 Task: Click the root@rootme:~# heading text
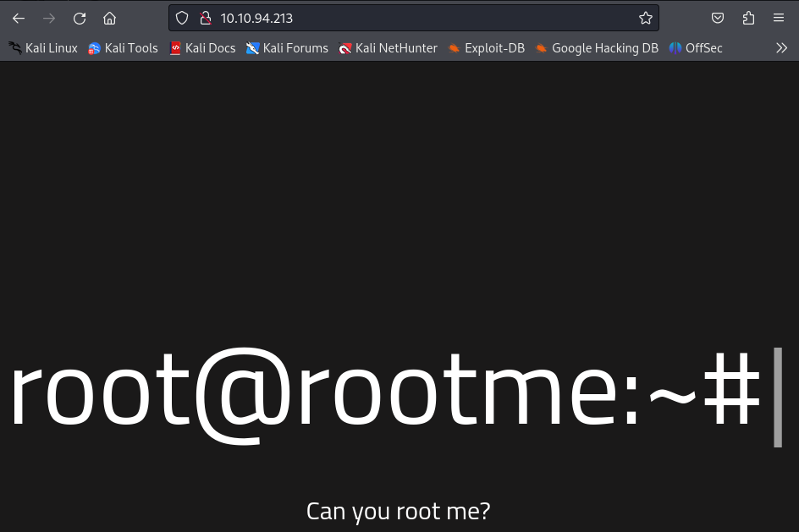(x=386, y=395)
